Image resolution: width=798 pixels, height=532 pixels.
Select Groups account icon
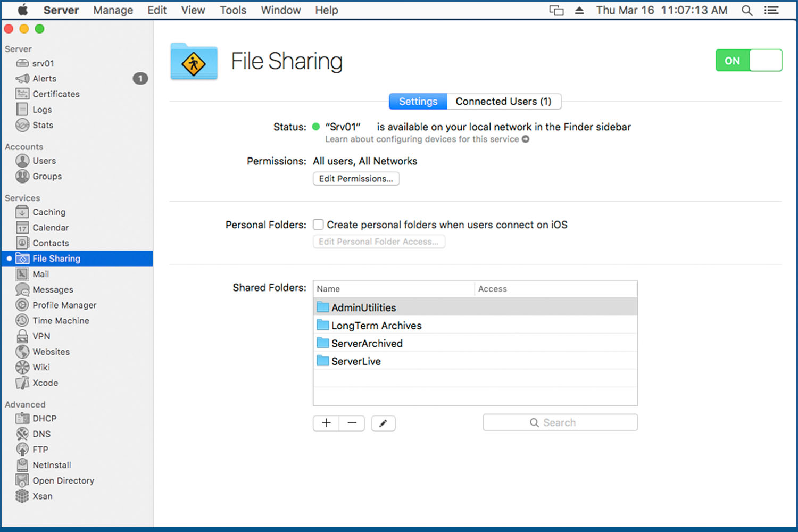pos(22,176)
